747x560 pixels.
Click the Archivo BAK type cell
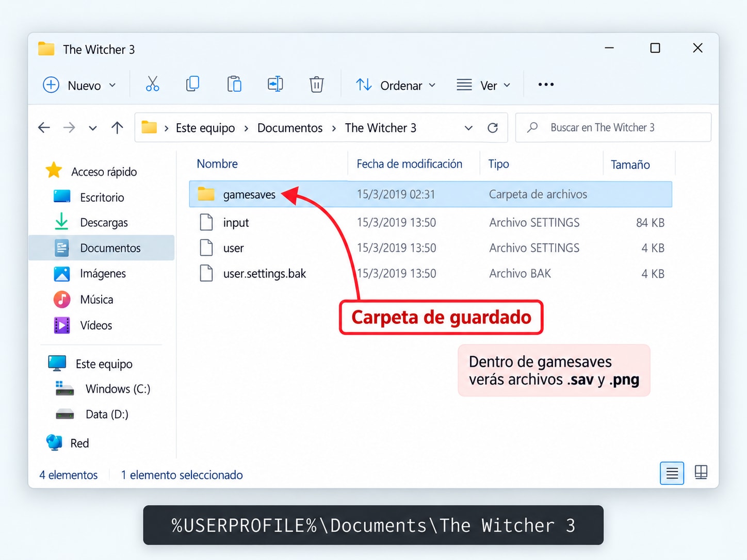[x=520, y=273]
